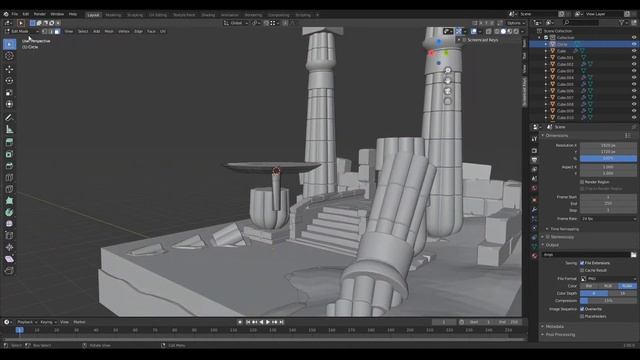
Task: Open the Render properties tab icon
Action: (x=534, y=150)
